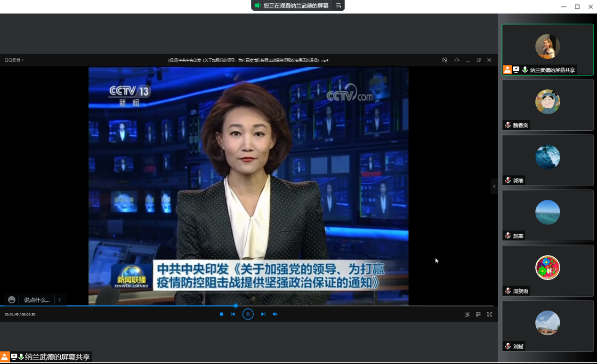Click muted microphone icon beside 刘毓
Viewport: 597px width, 364px height.
click(x=508, y=346)
